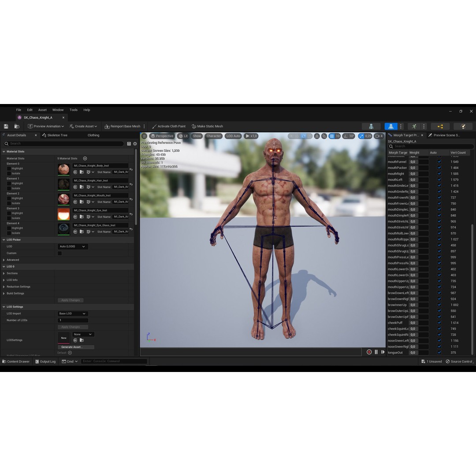Browse to Element 1 Hair material in content
The image size is (476, 476).
coord(82,187)
